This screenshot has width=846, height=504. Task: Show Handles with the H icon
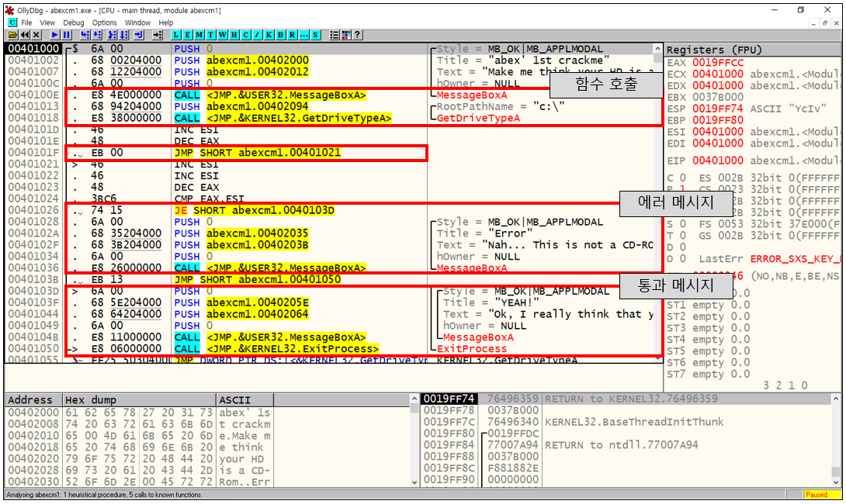234,35
